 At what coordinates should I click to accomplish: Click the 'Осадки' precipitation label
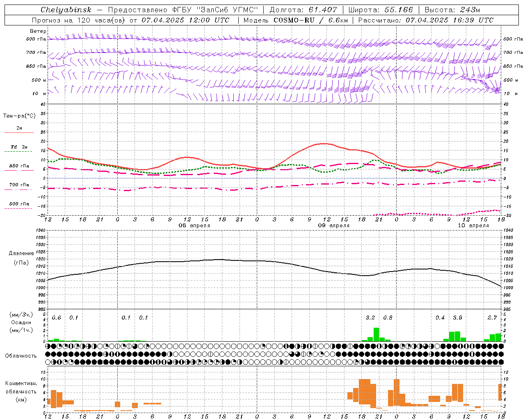tap(21, 322)
